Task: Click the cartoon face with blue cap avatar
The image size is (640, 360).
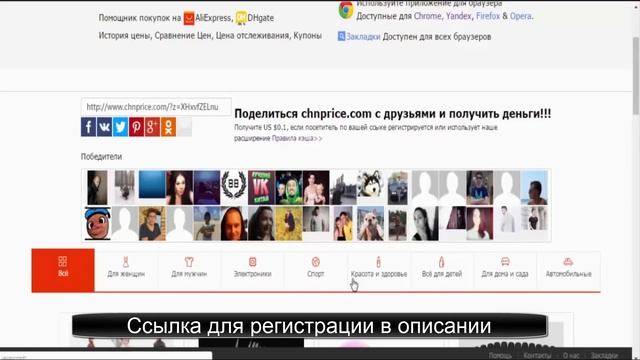Action: pos(97,223)
